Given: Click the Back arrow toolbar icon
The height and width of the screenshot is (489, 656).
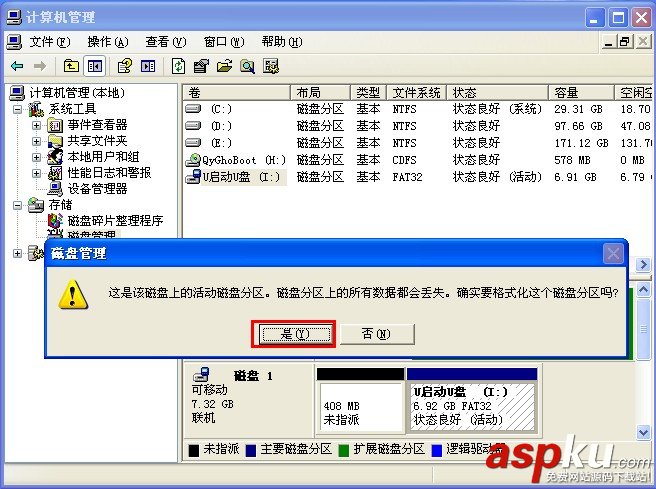Looking at the screenshot, I should (x=17, y=66).
